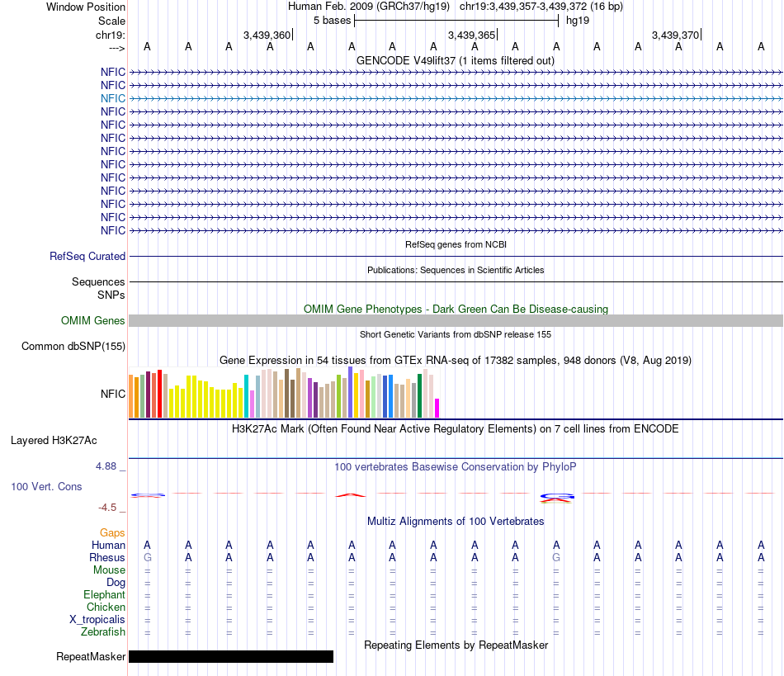Click the cyan bar in GTEx expression chart
784x676 pixels.
(246, 396)
